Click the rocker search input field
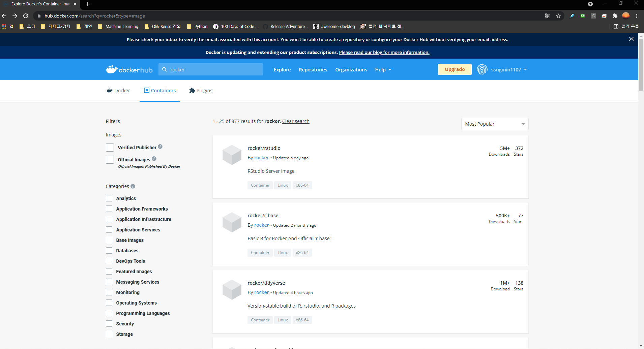The height and width of the screenshot is (349, 644). [x=211, y=69]
